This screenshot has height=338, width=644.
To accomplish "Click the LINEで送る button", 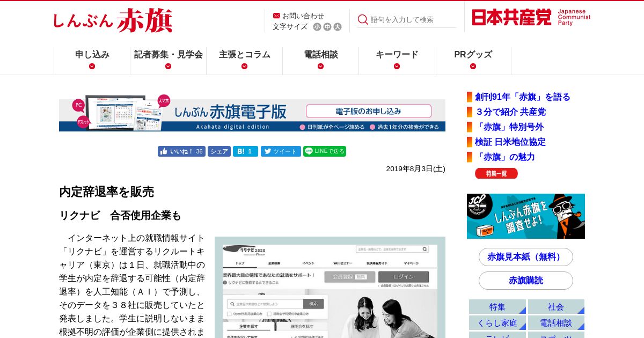I will pos(325,151).
